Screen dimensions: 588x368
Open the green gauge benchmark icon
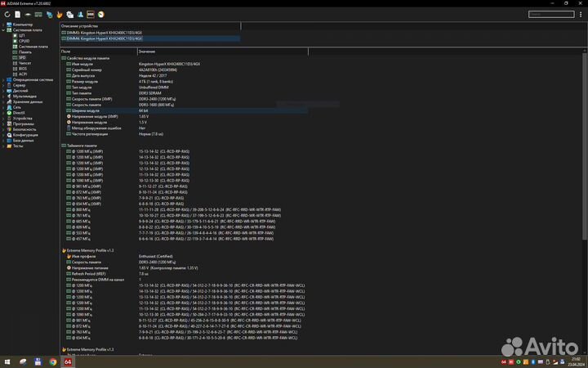tap(100, 15)
